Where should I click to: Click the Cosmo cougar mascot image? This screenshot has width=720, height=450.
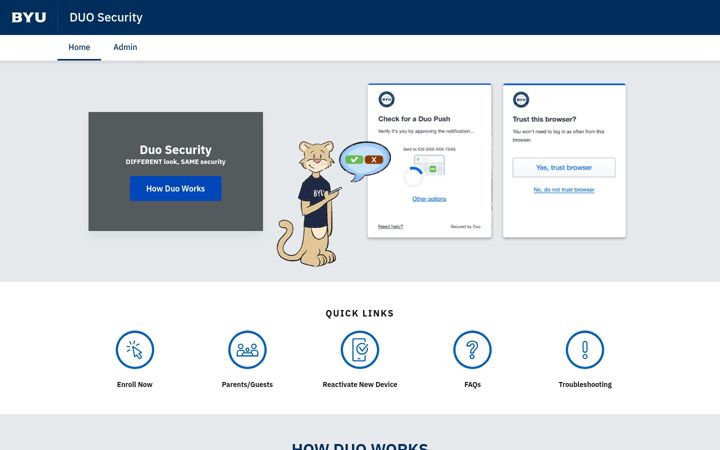coord(309,203)
